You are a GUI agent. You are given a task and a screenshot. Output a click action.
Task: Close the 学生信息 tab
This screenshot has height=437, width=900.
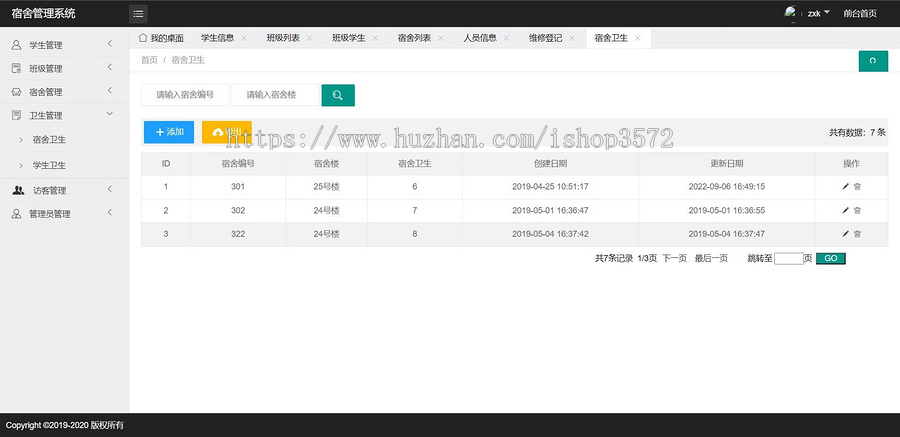(244, 38)
